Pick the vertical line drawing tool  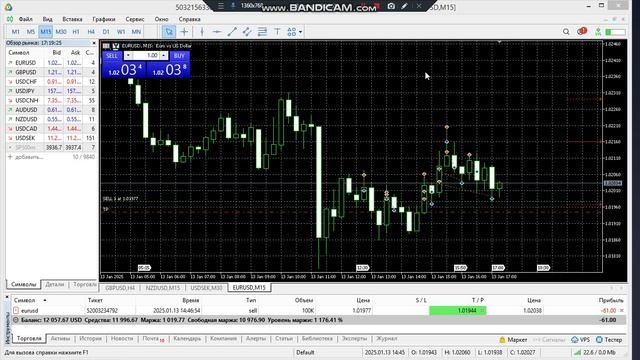click(202, 31)
